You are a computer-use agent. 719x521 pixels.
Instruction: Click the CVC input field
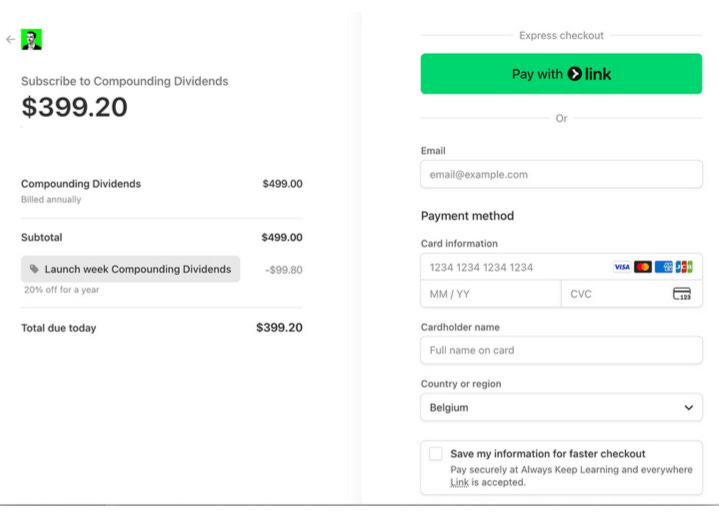coord(631,294)
